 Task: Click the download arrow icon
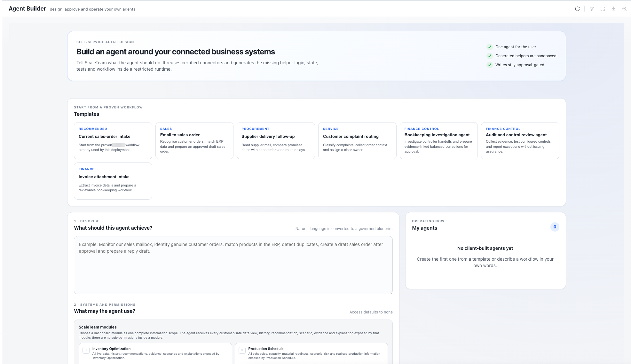click(x=613, y=9)
